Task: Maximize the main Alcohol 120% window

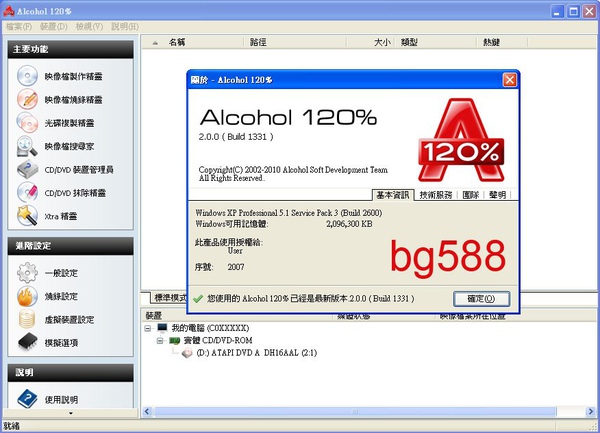Action: (x=573, y=11)
